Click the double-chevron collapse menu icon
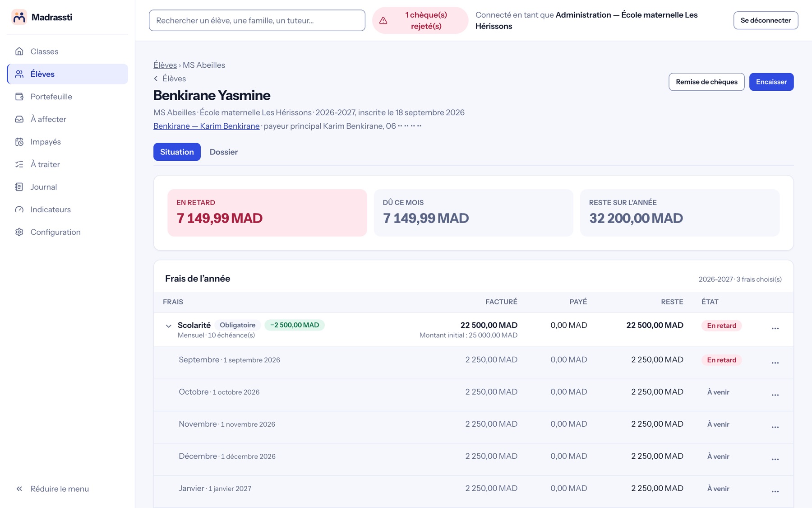The image size is (812, 508). pos(19,489)
